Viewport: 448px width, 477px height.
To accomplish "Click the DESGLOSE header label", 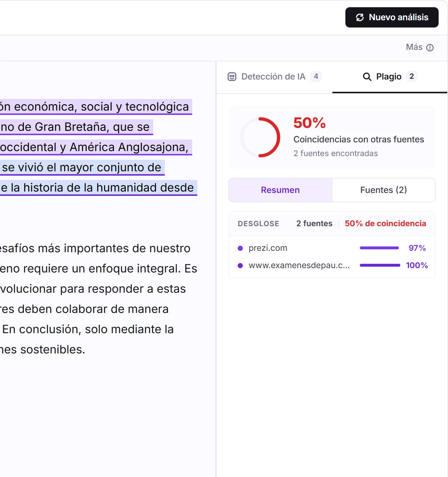I will pos(258,224).
